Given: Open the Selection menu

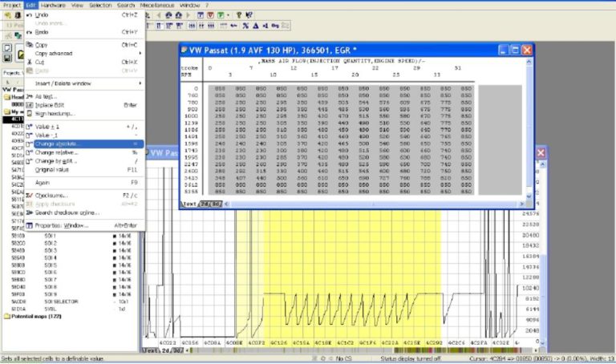Looking at the screenshot, I should pyautogui.click(x=100, y=5).
